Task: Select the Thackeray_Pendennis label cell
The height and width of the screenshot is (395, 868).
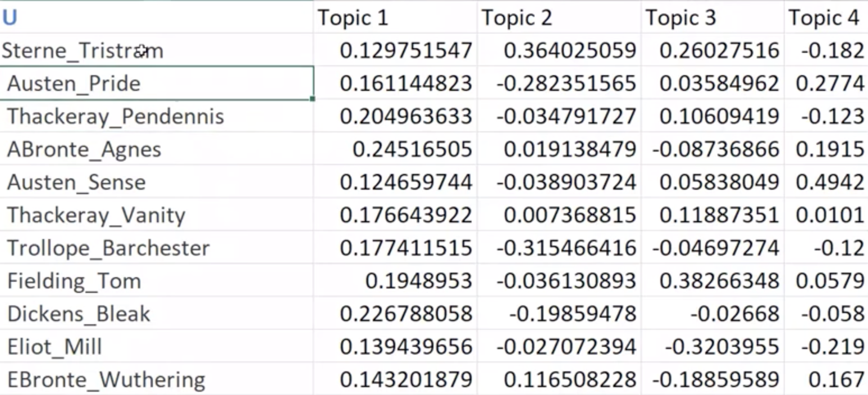Action: pyautogui.click(x=115, y=117)
